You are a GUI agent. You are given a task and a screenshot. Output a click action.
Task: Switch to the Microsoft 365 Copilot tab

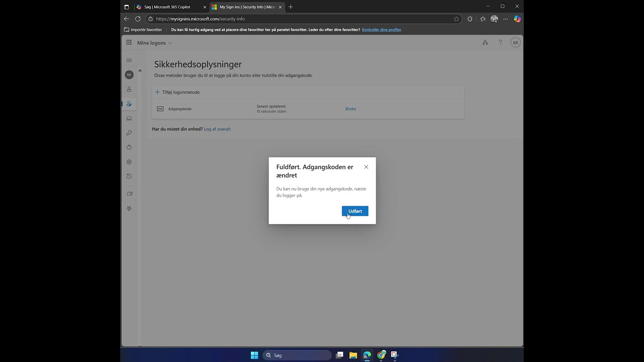pyautogui.click(x=169, y=7)
